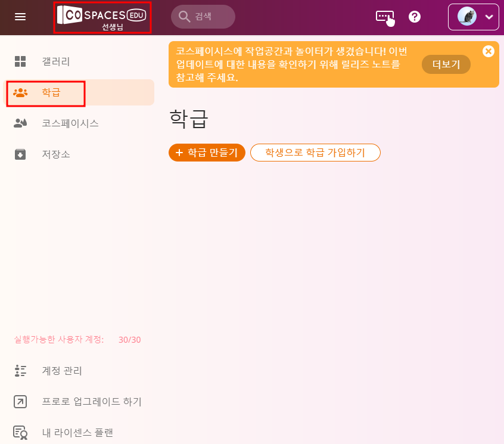Click the search magnifier icon
Image resolution: width=504 pixels, height=444 pixels.
184,17
